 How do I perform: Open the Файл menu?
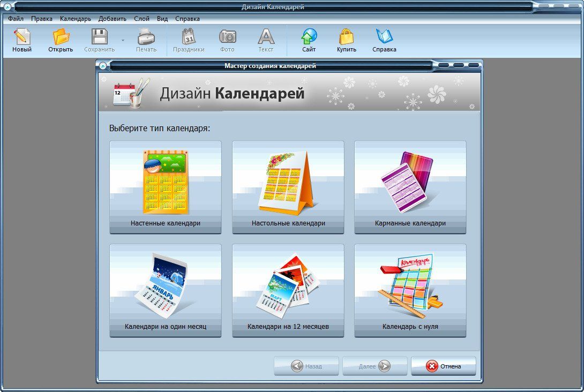click(x=16, y=18)
